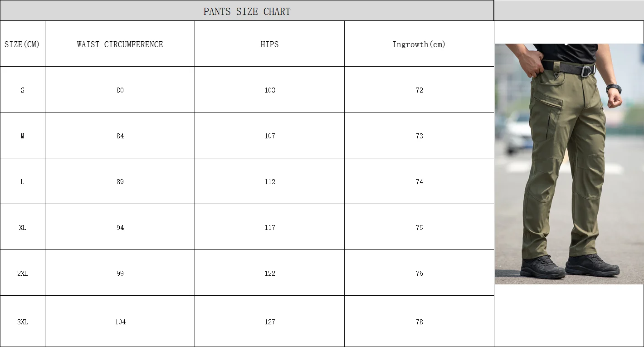The image size is (644, 347).
Task: Select the XL size row label
Action: pos(22,228)
